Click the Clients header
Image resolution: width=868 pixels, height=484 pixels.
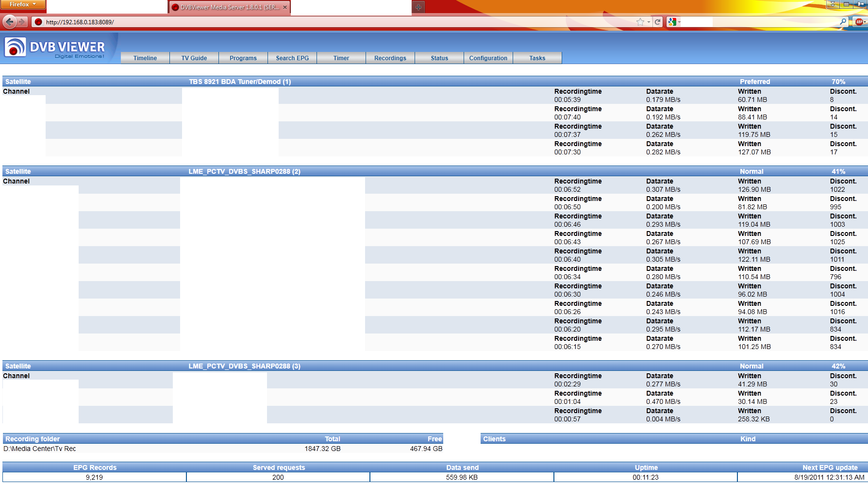[x=494, y=439]
